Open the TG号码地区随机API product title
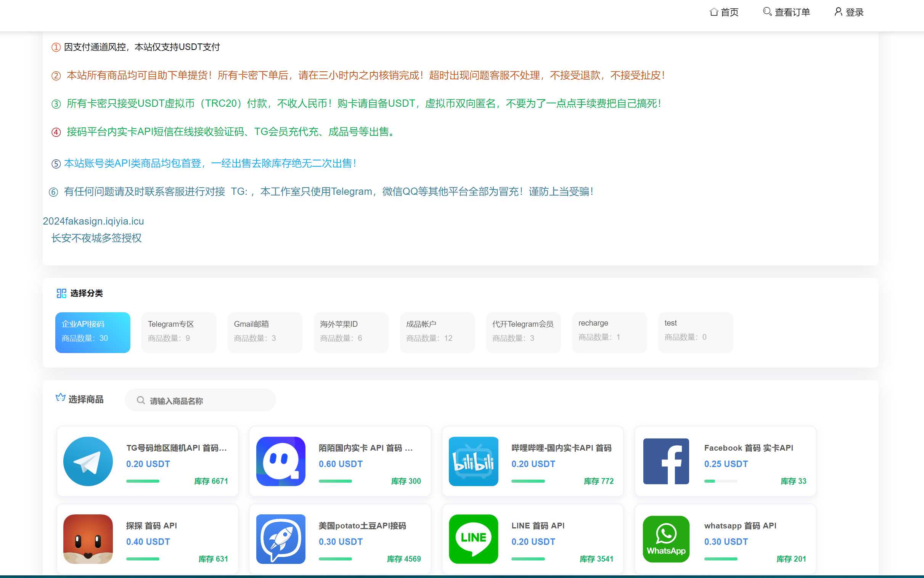 (177, 448)
